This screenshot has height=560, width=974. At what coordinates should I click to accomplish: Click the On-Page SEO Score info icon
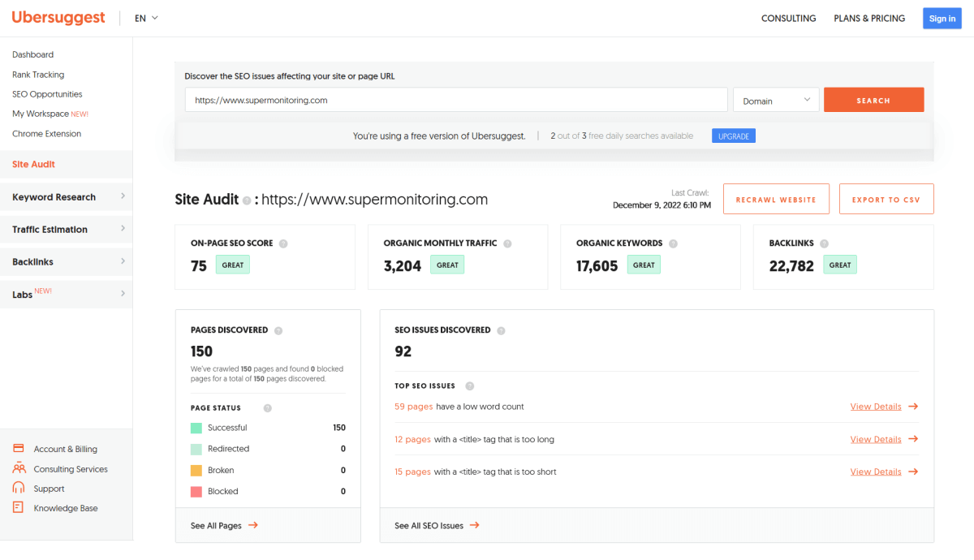click(x=283, y=243)
